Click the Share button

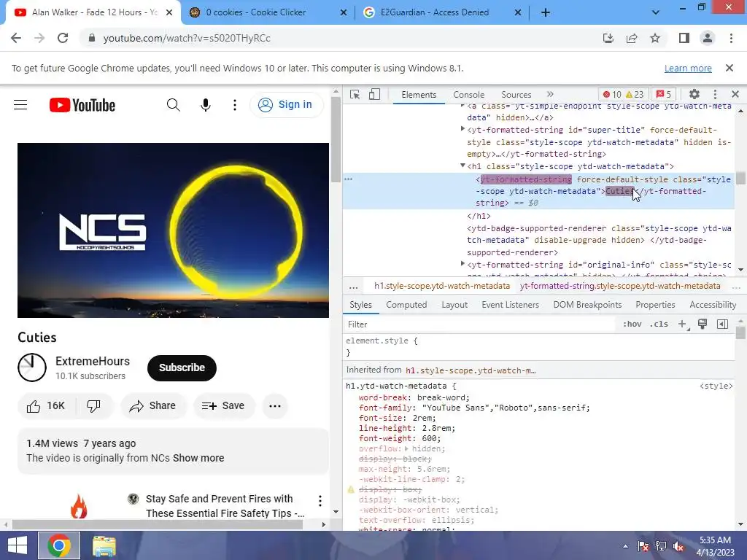coord(153,405)
